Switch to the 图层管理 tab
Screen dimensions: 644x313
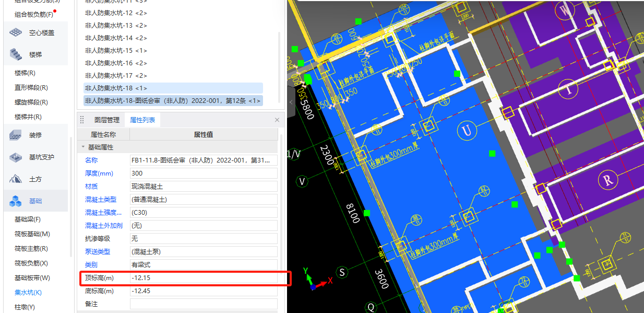[106, 120]
